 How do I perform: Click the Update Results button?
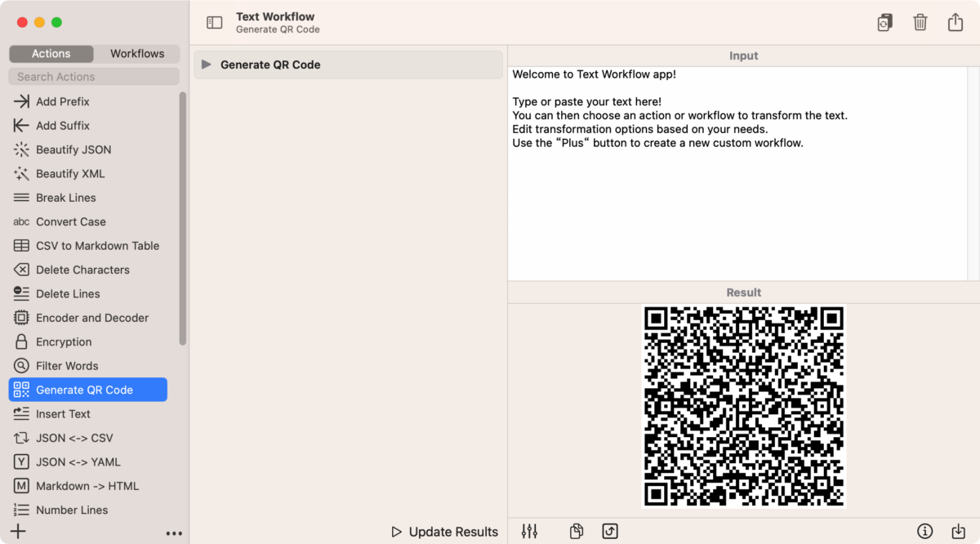(445, 532)
